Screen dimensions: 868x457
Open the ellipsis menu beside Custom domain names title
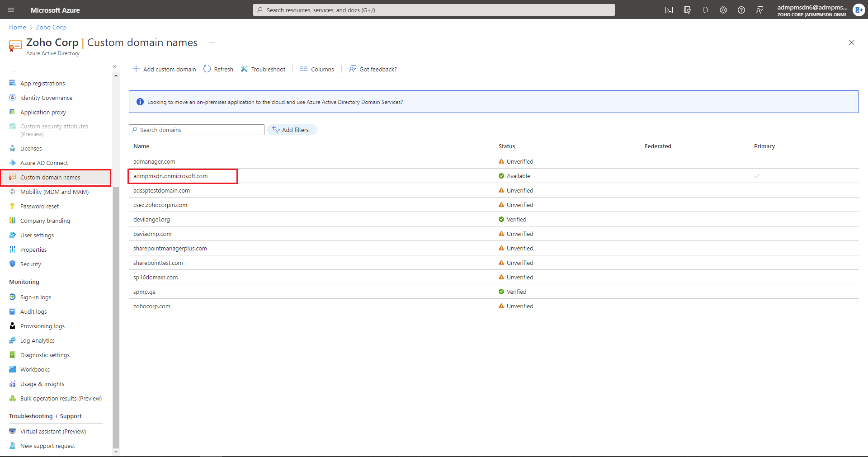[x=212, y=42]
